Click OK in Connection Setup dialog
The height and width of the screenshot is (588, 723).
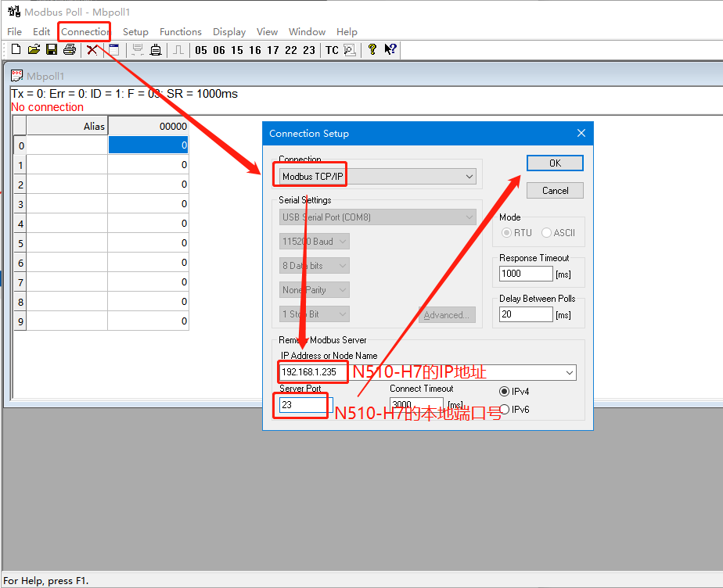click(x=555, y=163)
